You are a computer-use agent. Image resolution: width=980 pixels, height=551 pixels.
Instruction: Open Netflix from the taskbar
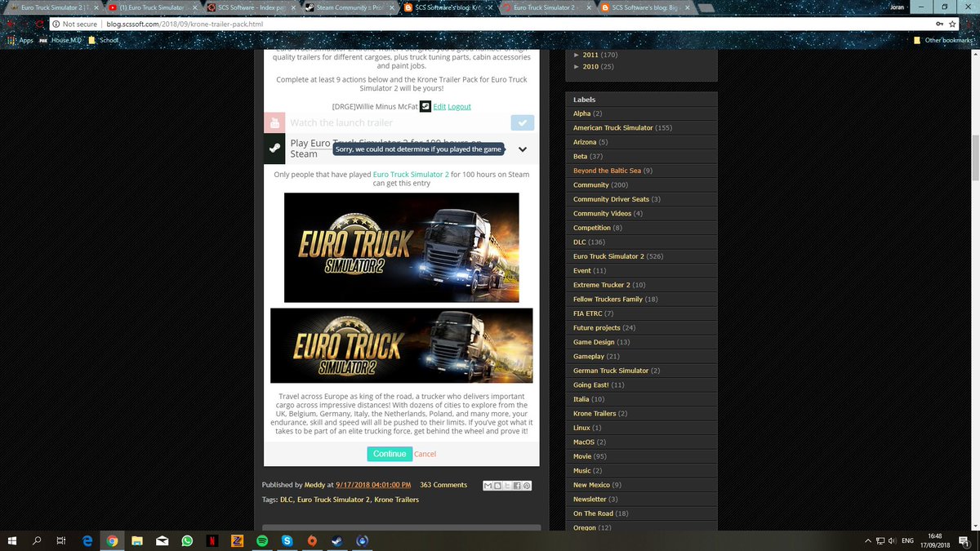tap(212, 540)
